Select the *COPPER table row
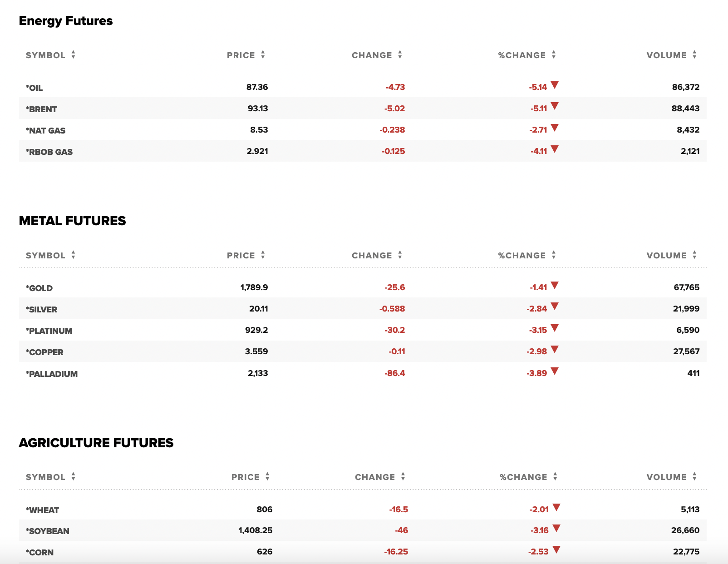Viewport: 728px width, 564px height. (x=363, y=351)
